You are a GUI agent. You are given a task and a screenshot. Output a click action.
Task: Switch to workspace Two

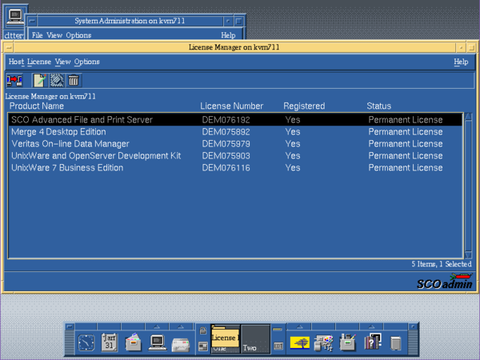tap(255, 339)
